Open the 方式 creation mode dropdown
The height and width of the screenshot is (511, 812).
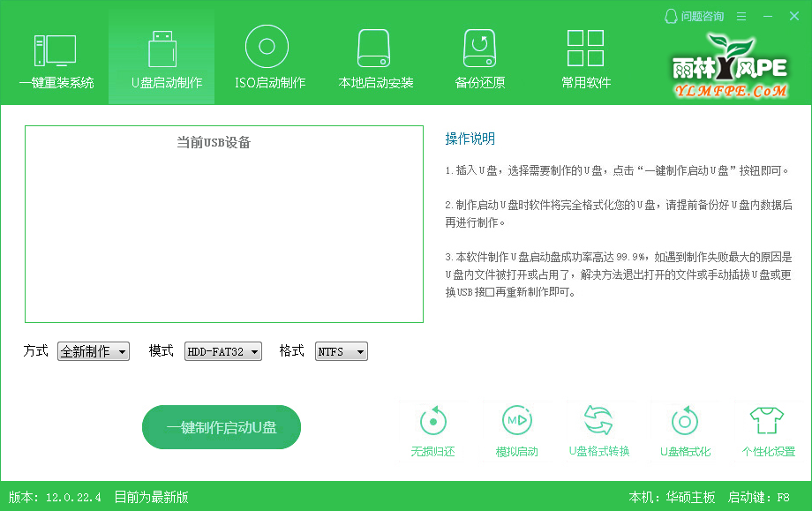tap(93, 350)
